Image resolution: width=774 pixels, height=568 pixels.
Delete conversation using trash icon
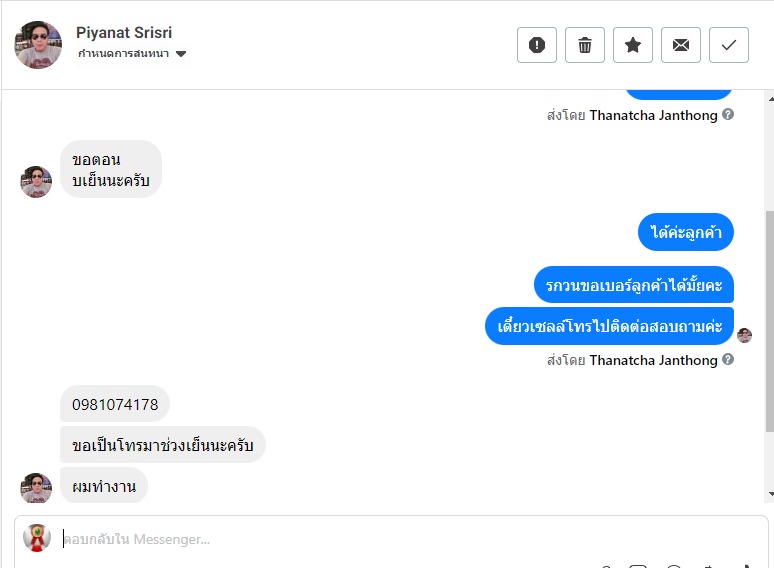(x=585, y=45)
